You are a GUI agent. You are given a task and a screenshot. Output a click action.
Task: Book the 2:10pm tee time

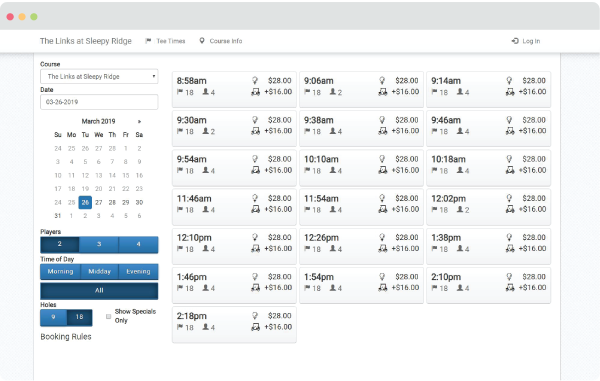(488, 285)
